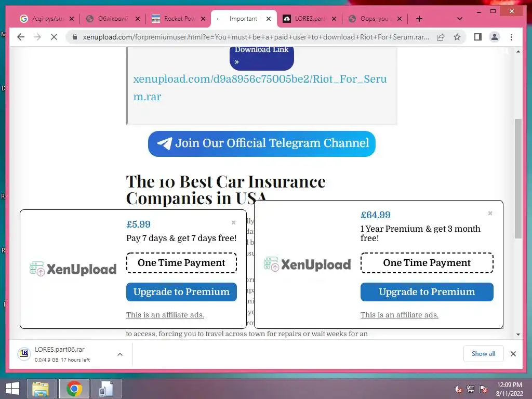Click XenUpload logo in £64.99 popup
532x399 pixels.
308,264
